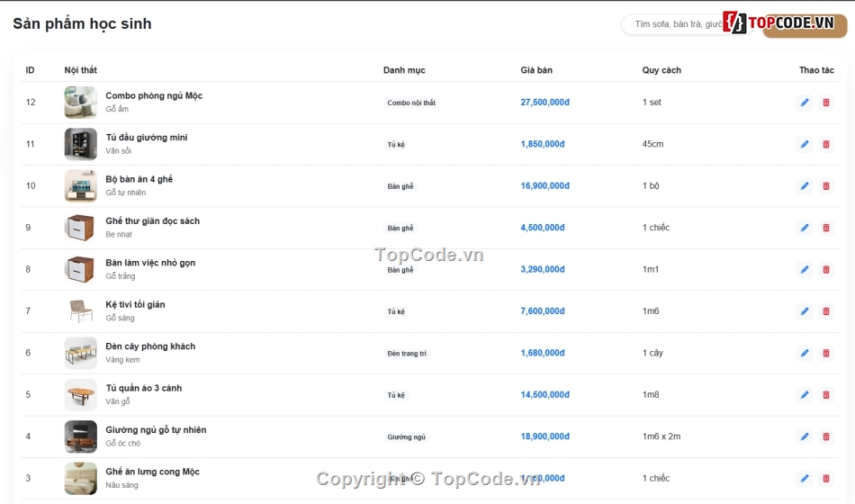855x504 pixels.
Task: Open thumbnail of Giường ngủ gỗ tự nhiên
Action: (x=81, y=436)
